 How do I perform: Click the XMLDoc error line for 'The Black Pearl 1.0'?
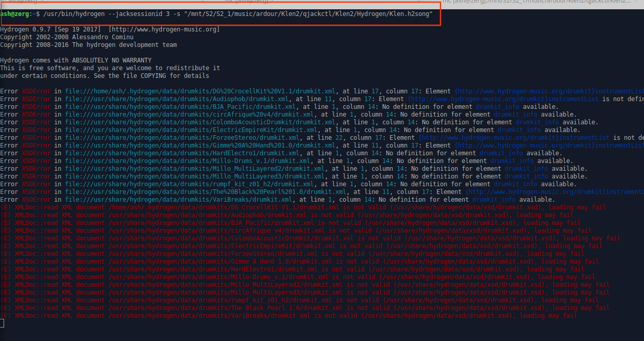(305, 308)
